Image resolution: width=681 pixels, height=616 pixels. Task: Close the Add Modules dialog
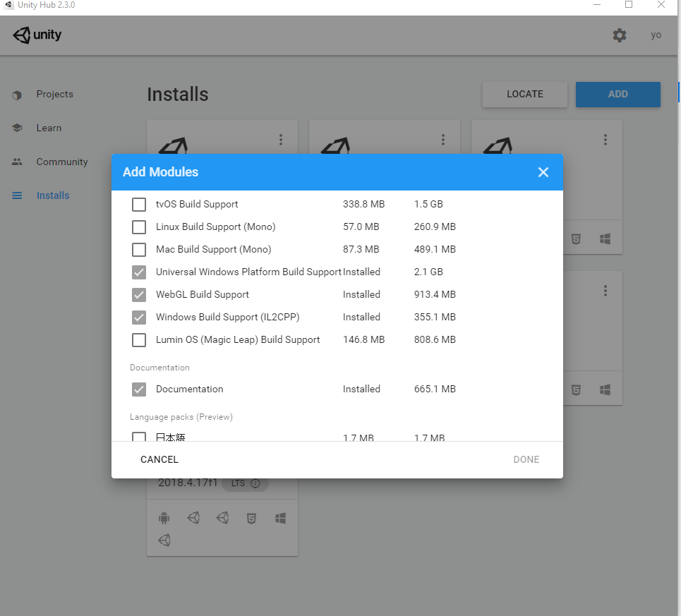(x=543, y=172)
